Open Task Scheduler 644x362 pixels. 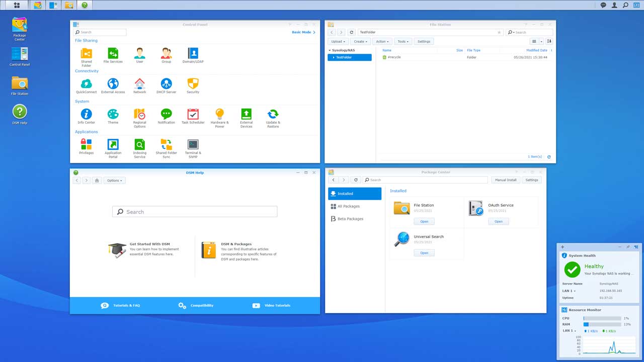coord(193,116)
